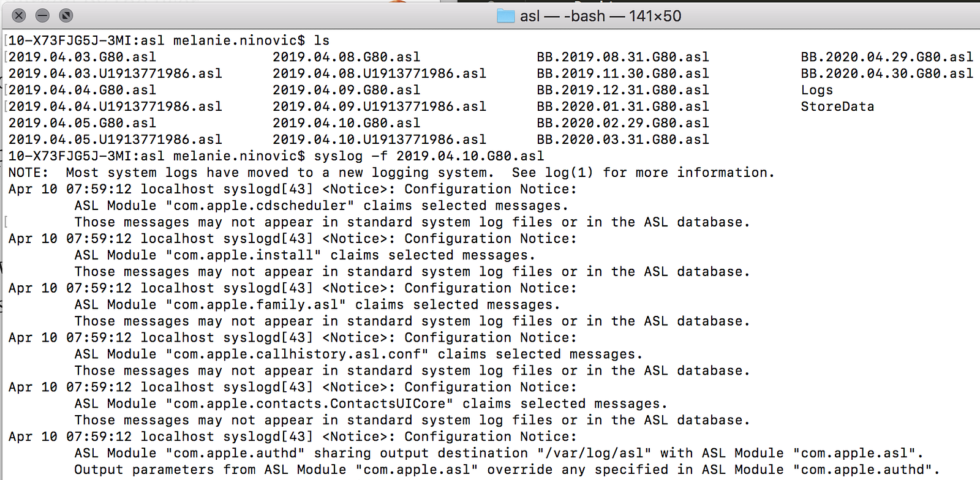
Task: Click the 'syslog -f 2019.04.10.G80.asl' command text
Action: (x=429, y=156)
